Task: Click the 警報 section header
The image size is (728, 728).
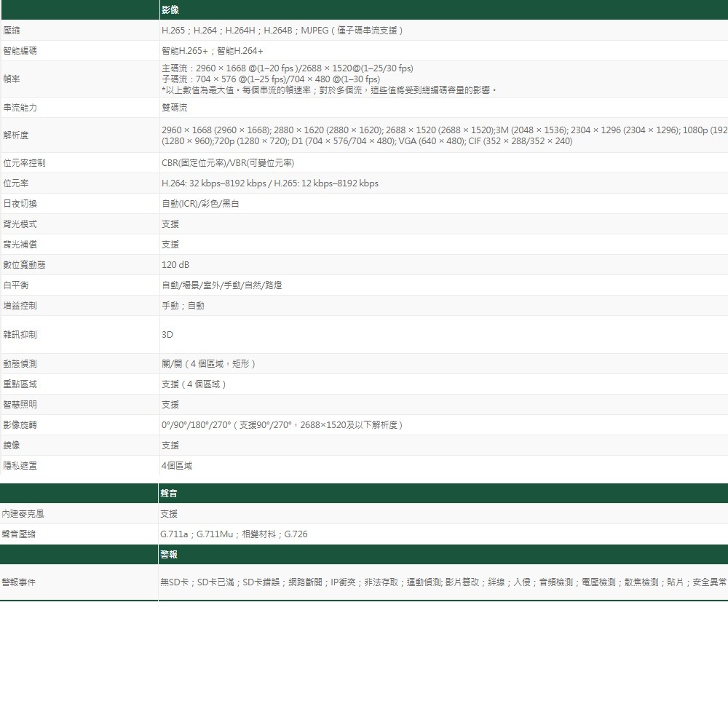Action: point(169,554)
